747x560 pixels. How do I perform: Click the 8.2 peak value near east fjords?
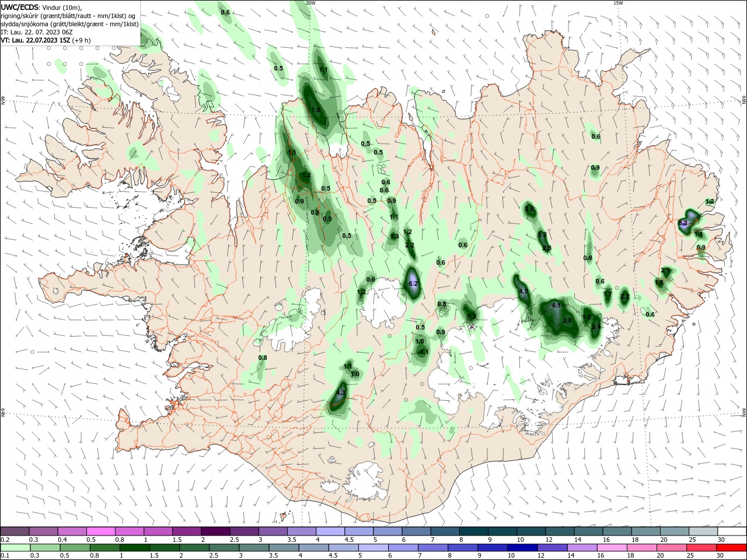pyautogui.click(x=683, y=223)
